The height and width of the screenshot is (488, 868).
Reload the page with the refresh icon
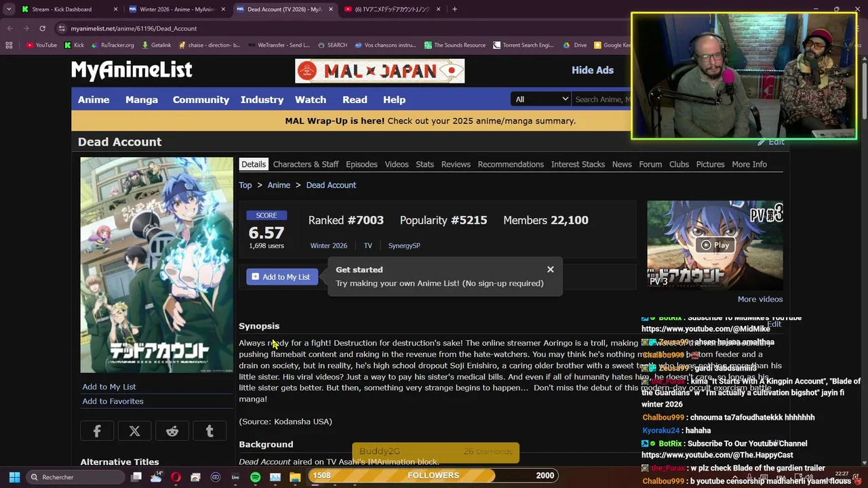(x=42, y=28)
